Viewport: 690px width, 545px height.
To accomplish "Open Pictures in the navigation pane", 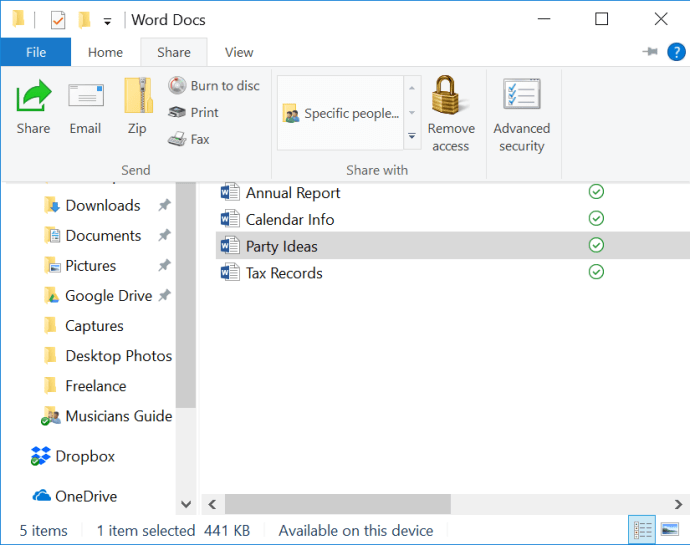I will (x=90, y=265).
